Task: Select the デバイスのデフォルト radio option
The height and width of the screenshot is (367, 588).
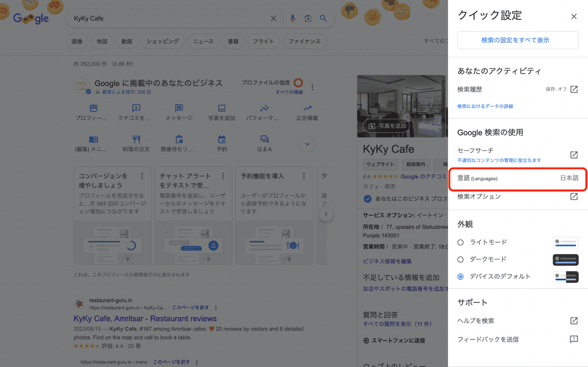Action: click(460, 276)
